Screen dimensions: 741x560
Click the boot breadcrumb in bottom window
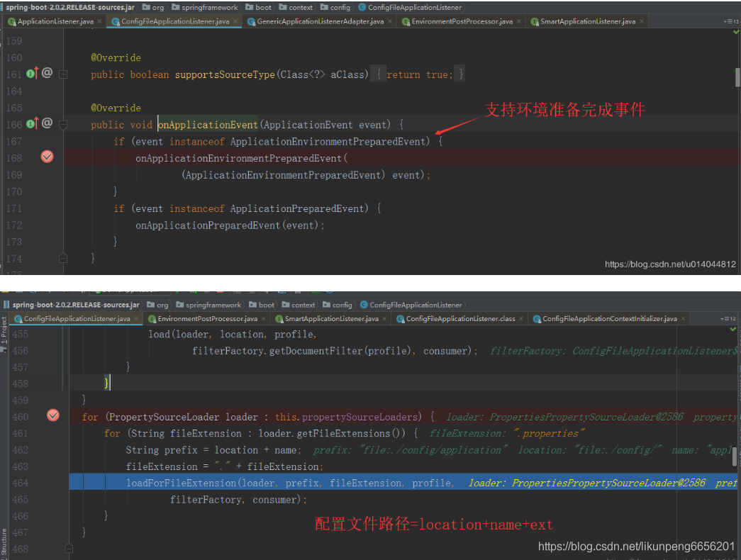pyautogui.click(x=262, y=305)
